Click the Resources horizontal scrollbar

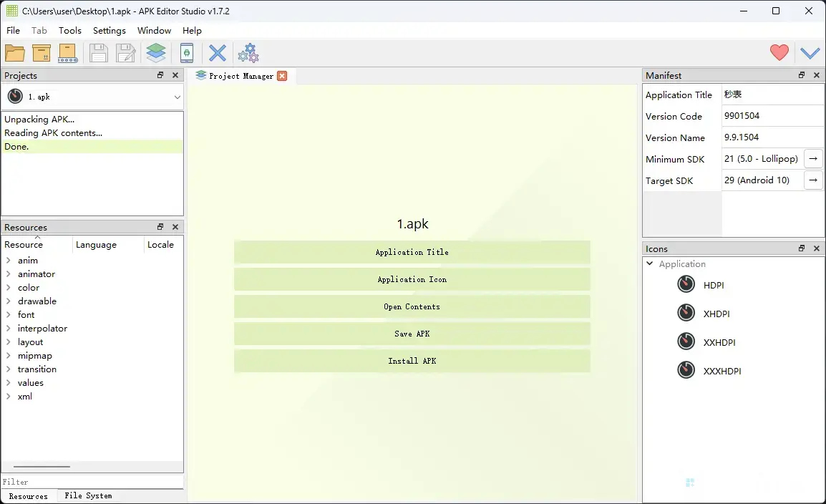tap(42, 467)
